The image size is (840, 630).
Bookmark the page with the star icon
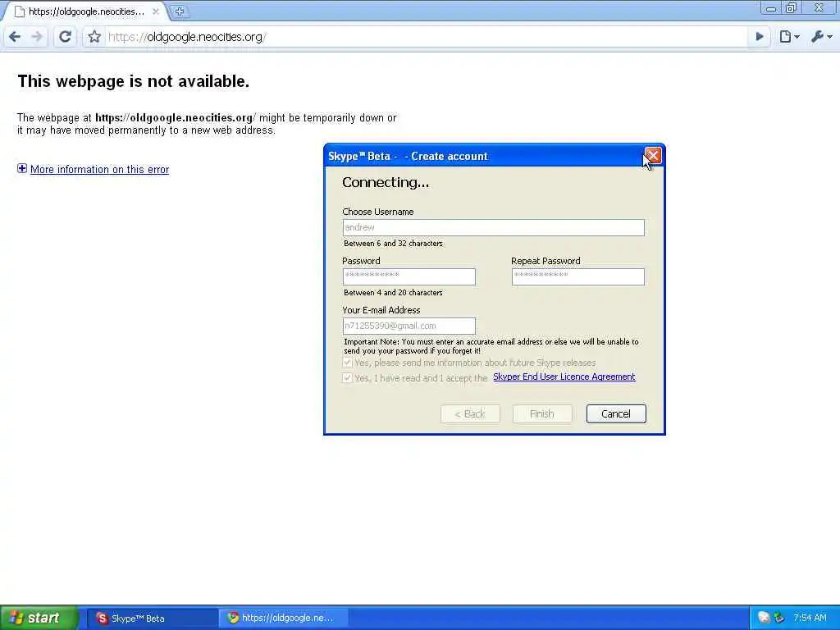coord(94,36)
